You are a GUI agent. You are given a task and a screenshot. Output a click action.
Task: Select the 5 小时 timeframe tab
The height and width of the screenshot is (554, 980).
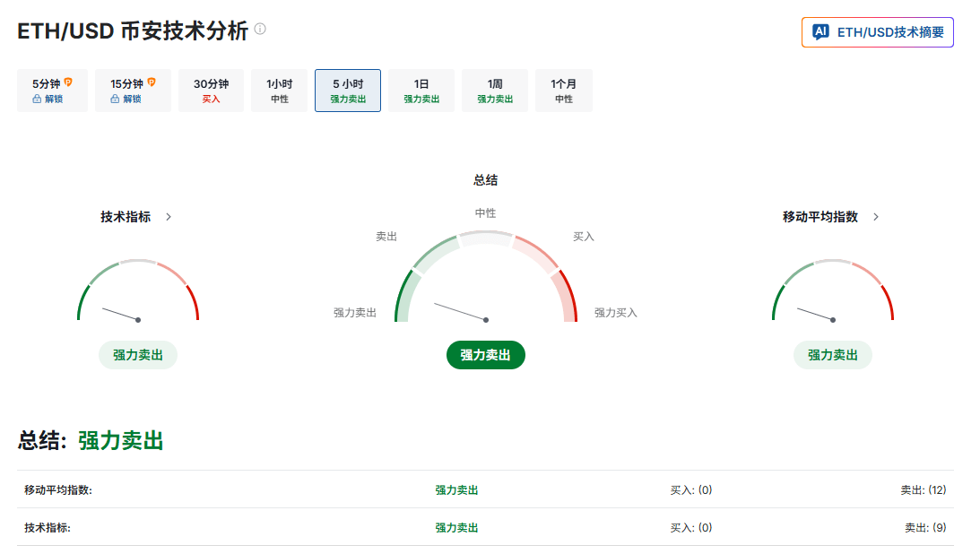click(x=348, y=91)
